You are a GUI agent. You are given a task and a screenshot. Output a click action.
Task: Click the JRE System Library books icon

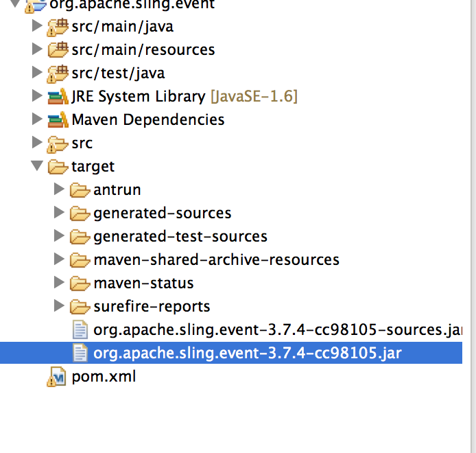[58, 96]
